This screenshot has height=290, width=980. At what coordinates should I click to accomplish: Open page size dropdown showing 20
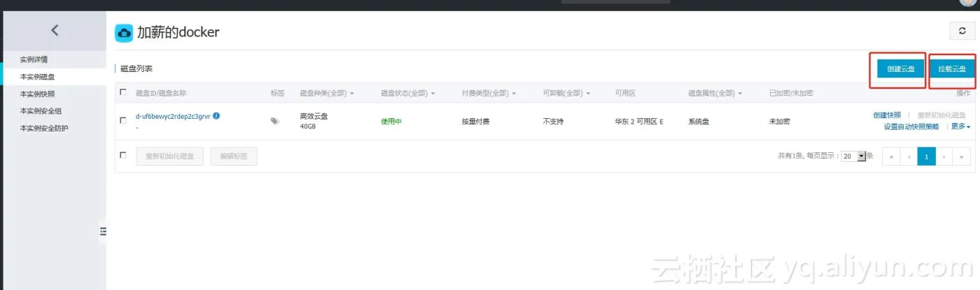click(x=853, y=157)
